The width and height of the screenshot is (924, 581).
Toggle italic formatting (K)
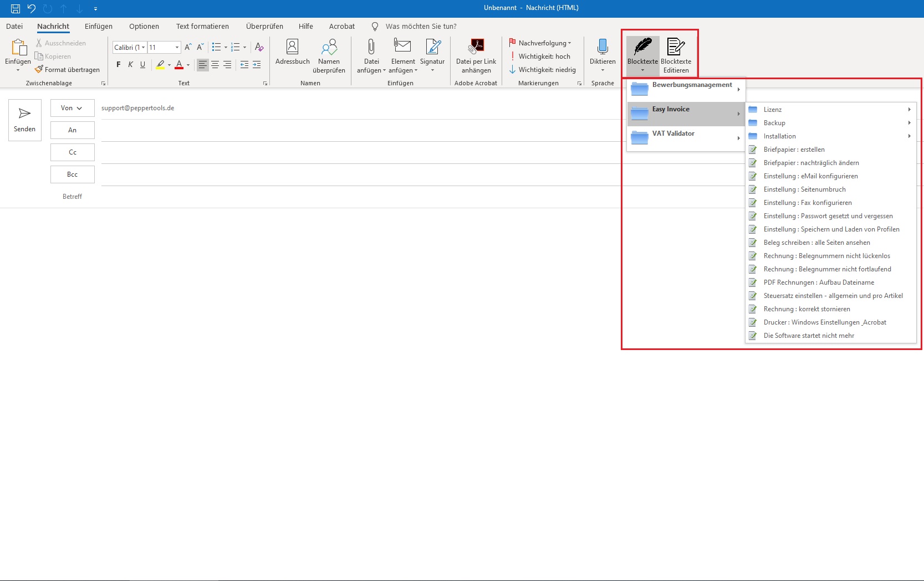[x=131, y=65]
